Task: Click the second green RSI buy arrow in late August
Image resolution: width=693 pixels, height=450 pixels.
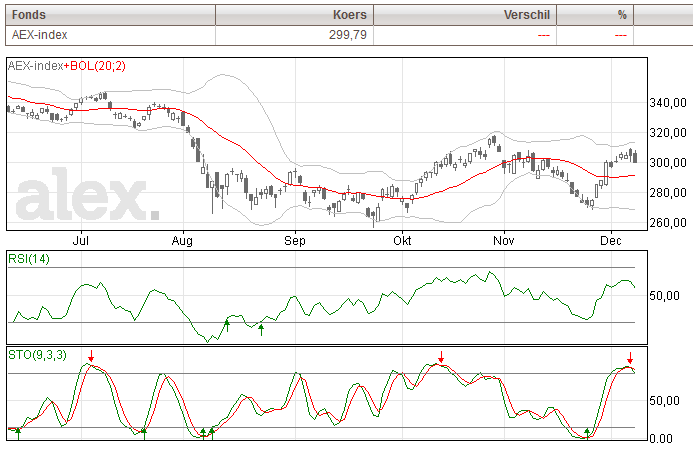Action: (261, 330)
